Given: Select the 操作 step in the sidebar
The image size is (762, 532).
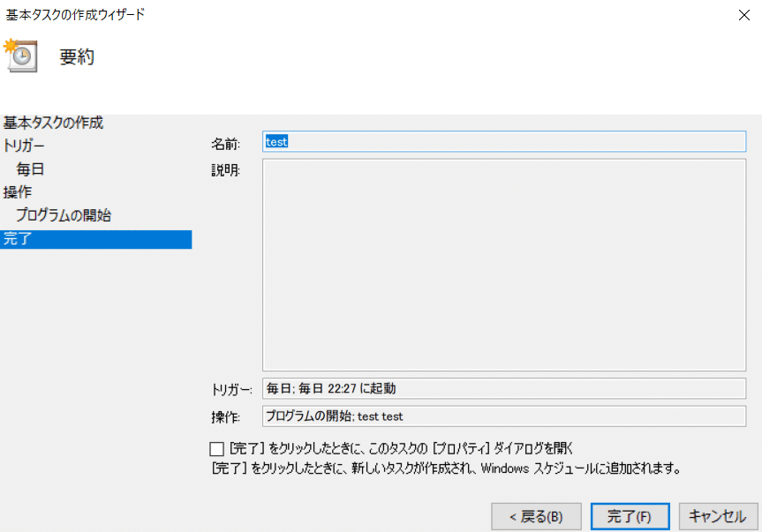Looking at the screenshot, I should click(x=18, y=192).
